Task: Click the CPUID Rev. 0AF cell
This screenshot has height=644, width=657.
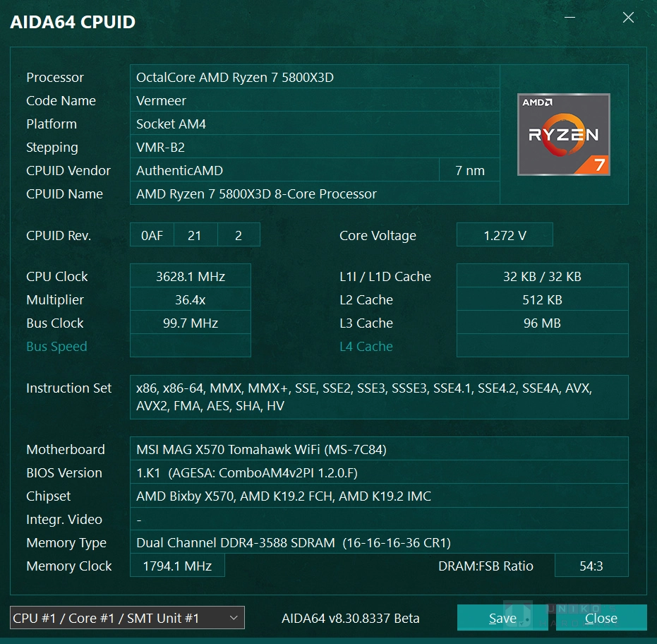Action: point(152,234)
